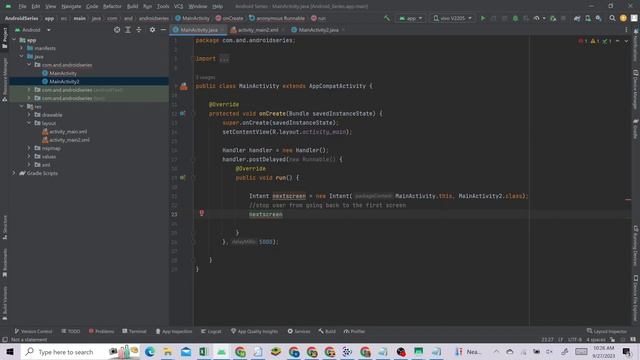Screen dimensions: 640x360
Task: Open the Bookmarks sidebar tool window
Action: coord(4,263)
